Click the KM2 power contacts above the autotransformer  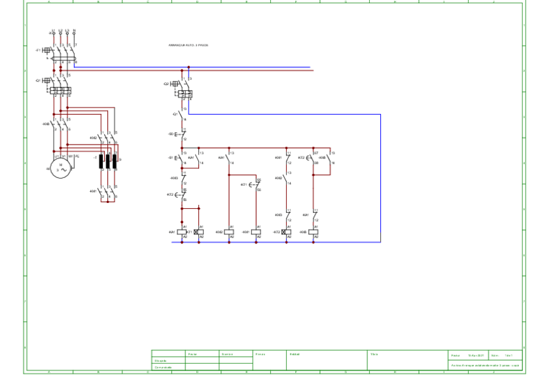[108, 137]
